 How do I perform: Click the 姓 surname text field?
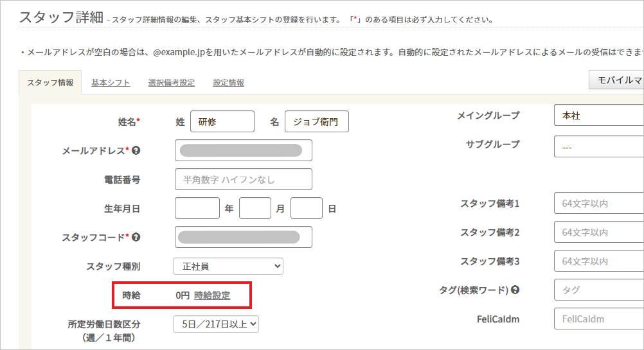(x=222, y=121)
